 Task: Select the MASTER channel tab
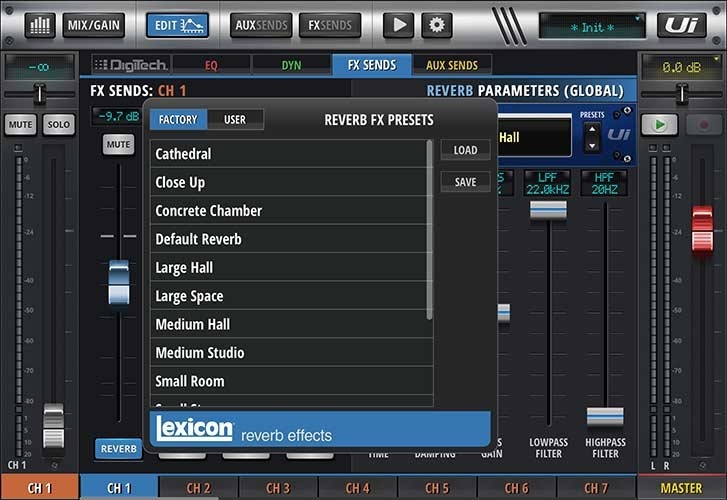[x=682, y=488]
